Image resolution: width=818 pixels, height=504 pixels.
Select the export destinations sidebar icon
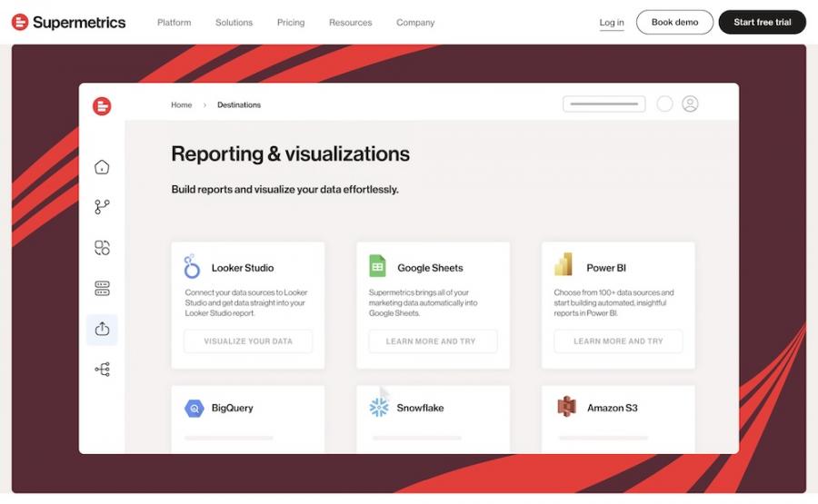tap(102, 330)
